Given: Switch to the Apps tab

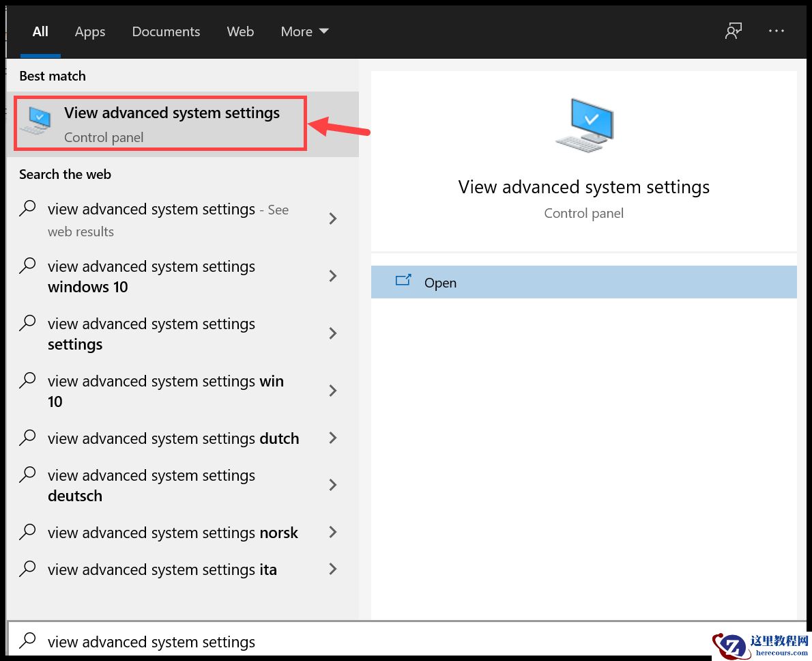Looking at the screenshot, I should (89, 31).
